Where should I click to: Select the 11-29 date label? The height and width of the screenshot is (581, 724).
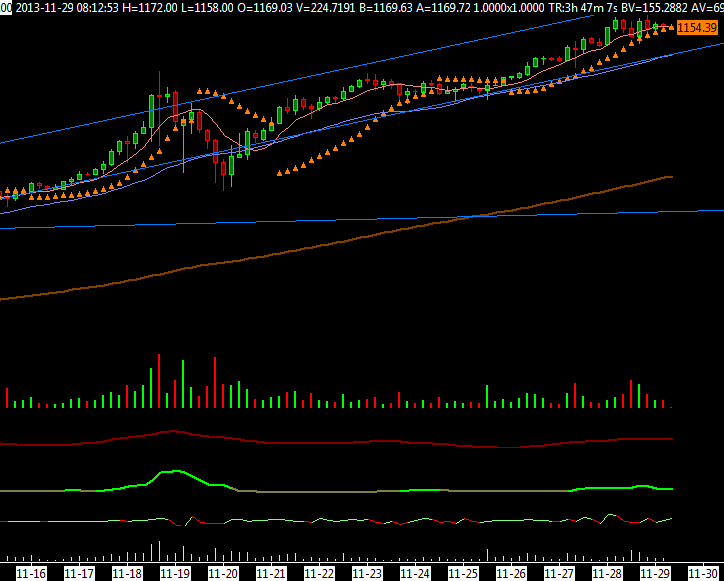coord(655,574)
